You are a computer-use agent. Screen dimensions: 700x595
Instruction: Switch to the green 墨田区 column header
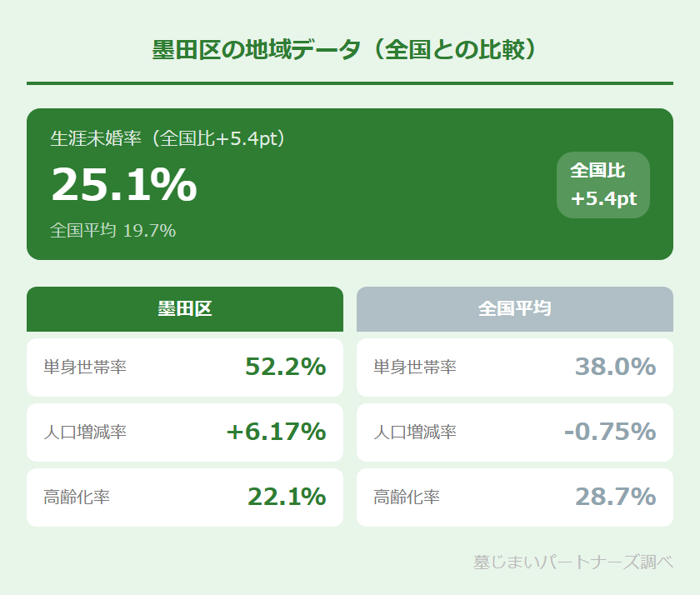(x=185, y=309)
